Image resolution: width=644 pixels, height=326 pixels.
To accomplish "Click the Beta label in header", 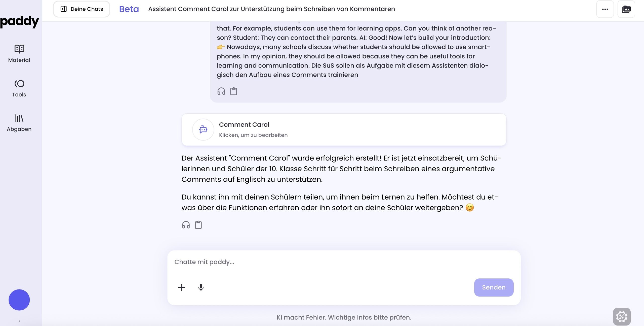I will point(129,9).
